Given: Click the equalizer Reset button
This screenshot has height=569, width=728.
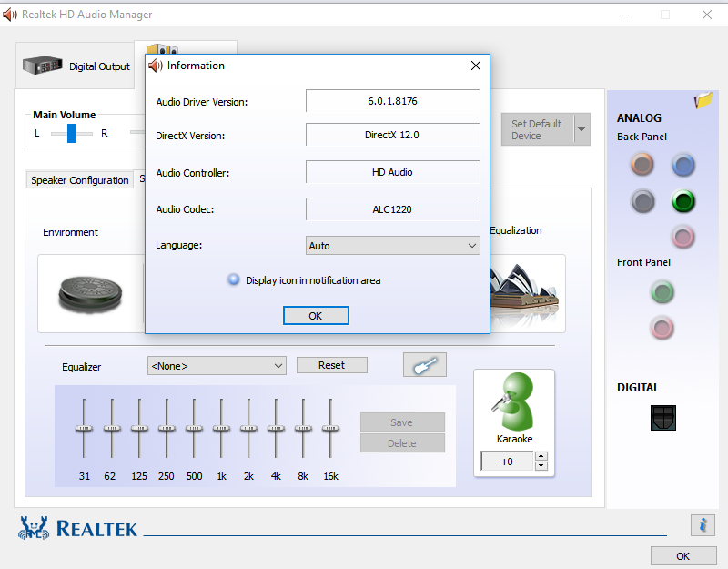Looking at the screenshot, I should tap(331, 365).
